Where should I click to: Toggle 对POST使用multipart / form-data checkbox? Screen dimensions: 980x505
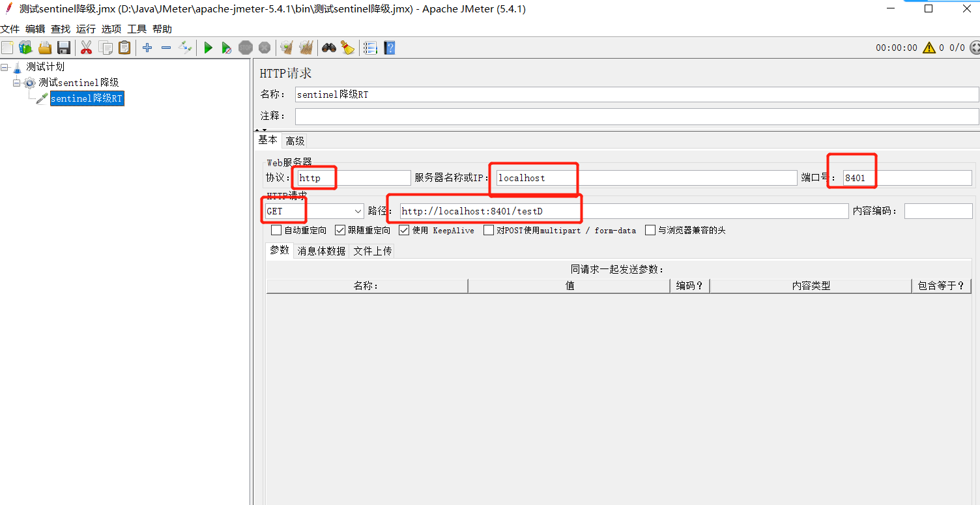coord(488,230)
